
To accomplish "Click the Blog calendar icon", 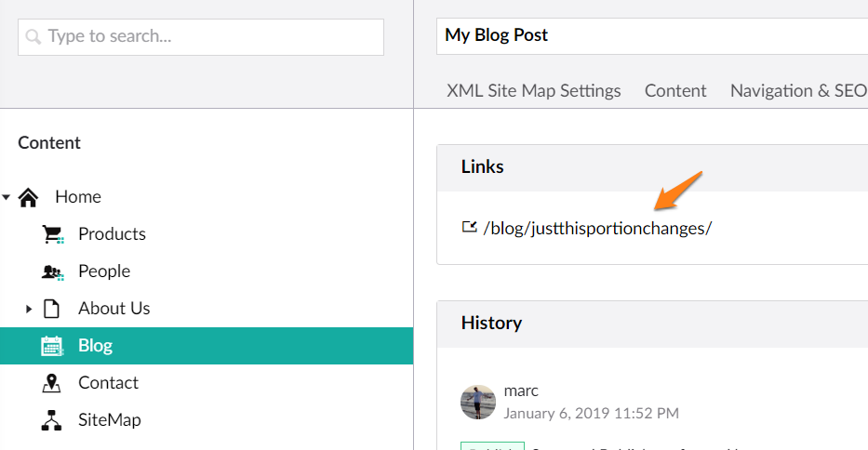I will click(52, 346).
